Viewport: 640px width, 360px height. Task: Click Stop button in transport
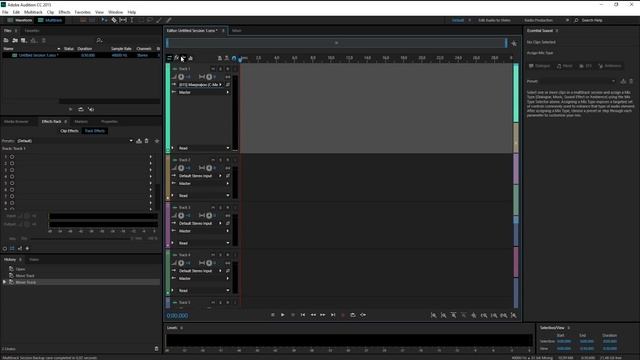(x=273, y=315)
